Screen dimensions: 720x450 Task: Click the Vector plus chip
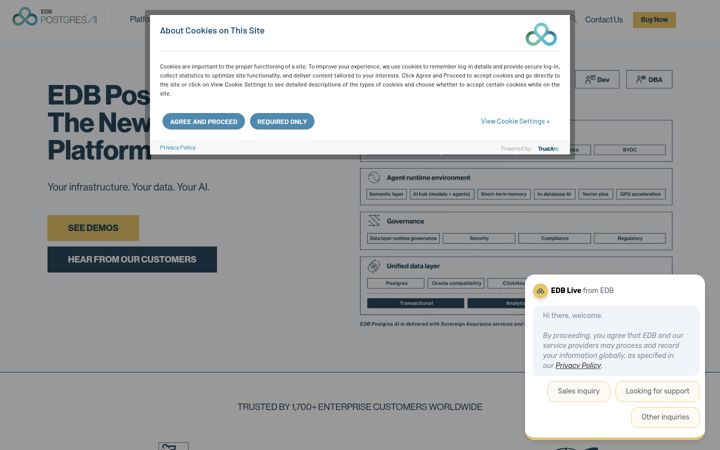coord(595,194)
